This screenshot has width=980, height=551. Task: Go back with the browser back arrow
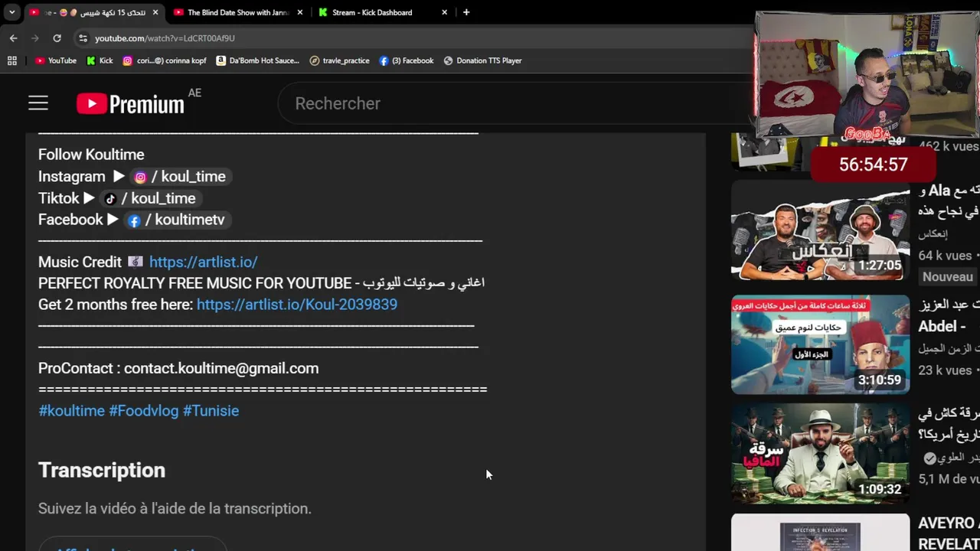pos(13,37)
